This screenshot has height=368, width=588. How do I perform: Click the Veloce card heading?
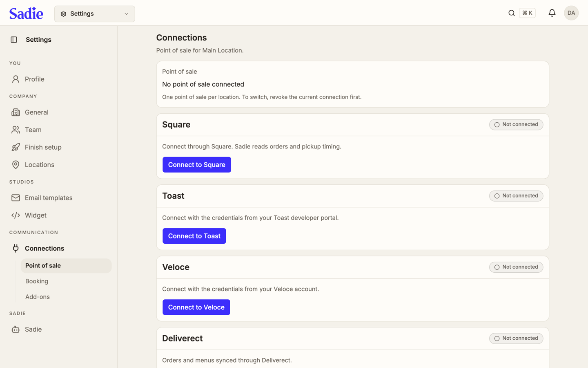(176, 267)
